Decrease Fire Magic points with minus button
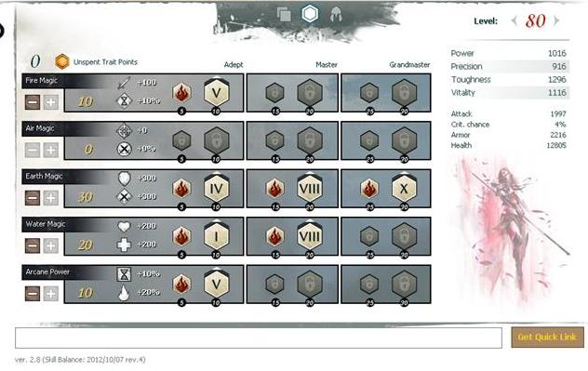Viewport: 588px width, 371px height. click(x=33, y=102)
